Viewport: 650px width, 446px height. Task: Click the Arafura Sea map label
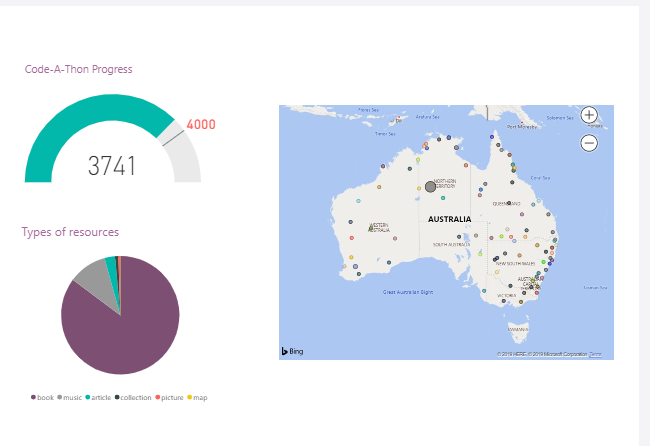click(x=427, y=117)
